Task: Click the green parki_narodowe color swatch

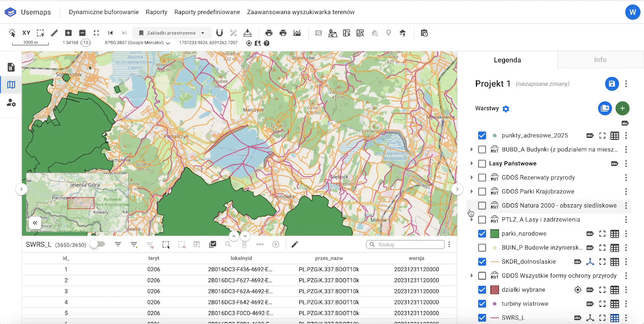Action: click(494, 234)
